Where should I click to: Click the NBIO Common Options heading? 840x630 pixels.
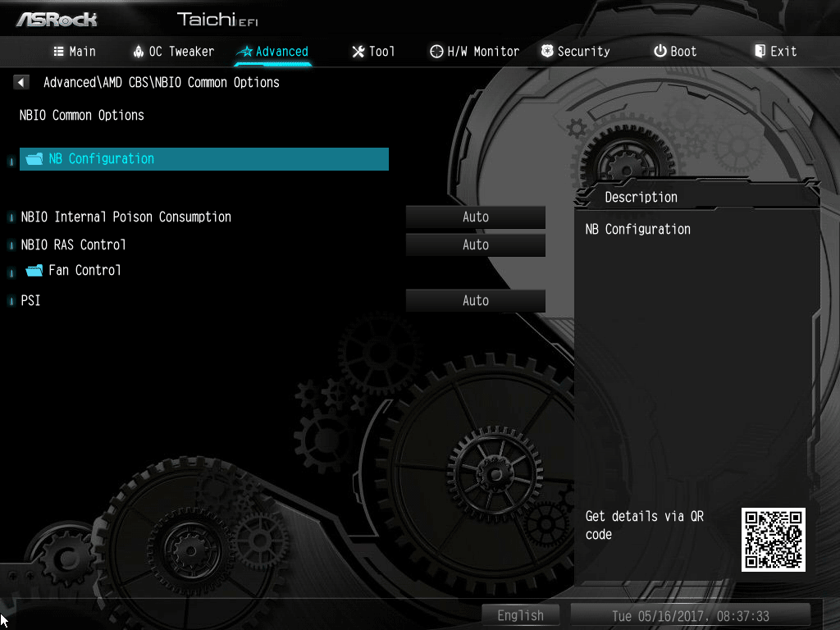[82, 115]
